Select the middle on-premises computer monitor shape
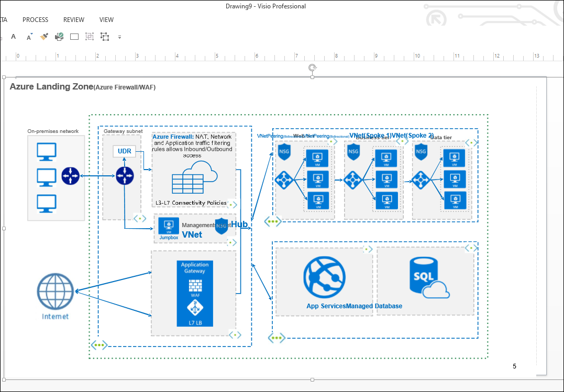Viewport: 564px width, 392px height. click(47, 177)
